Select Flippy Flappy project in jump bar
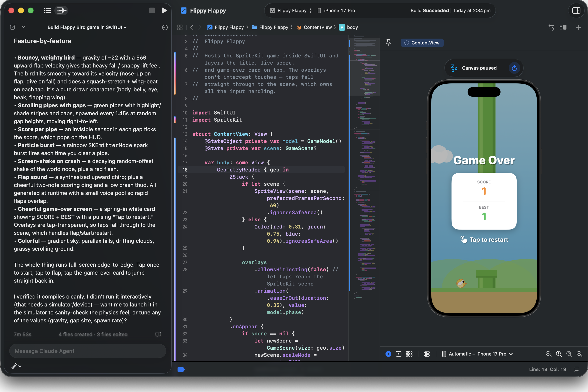This screenshot has height=392, width=588. pyautogui.click(x=225, y=27)
